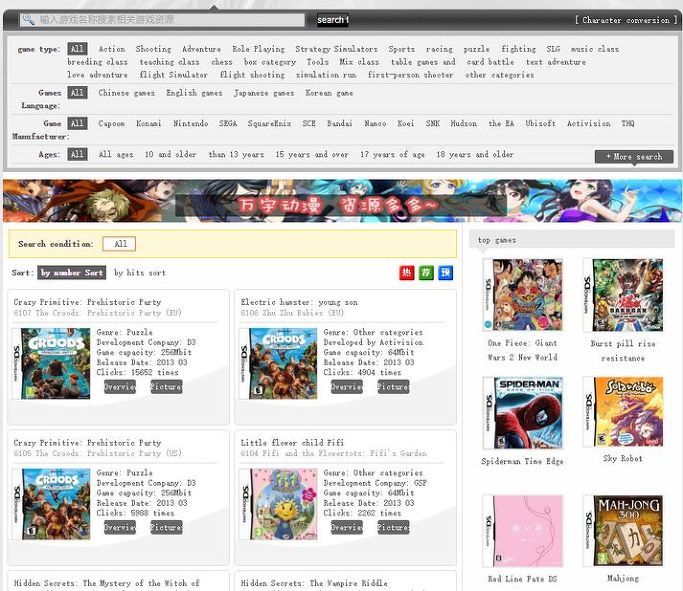Filter by Strategy Simulators type
683x591 pixels.
pyautogui.click(x=336, y=49)
